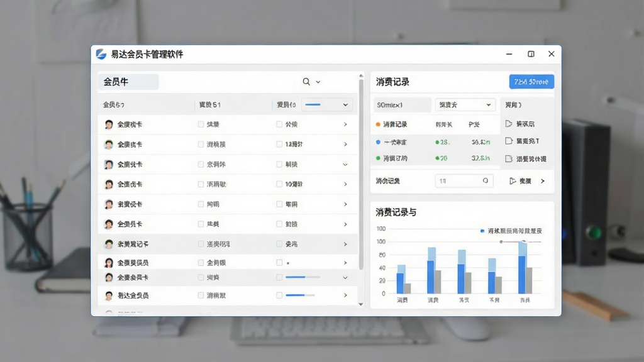Click the magnifier search icon in member panel
644x362 pixels.
coord(306,82)
